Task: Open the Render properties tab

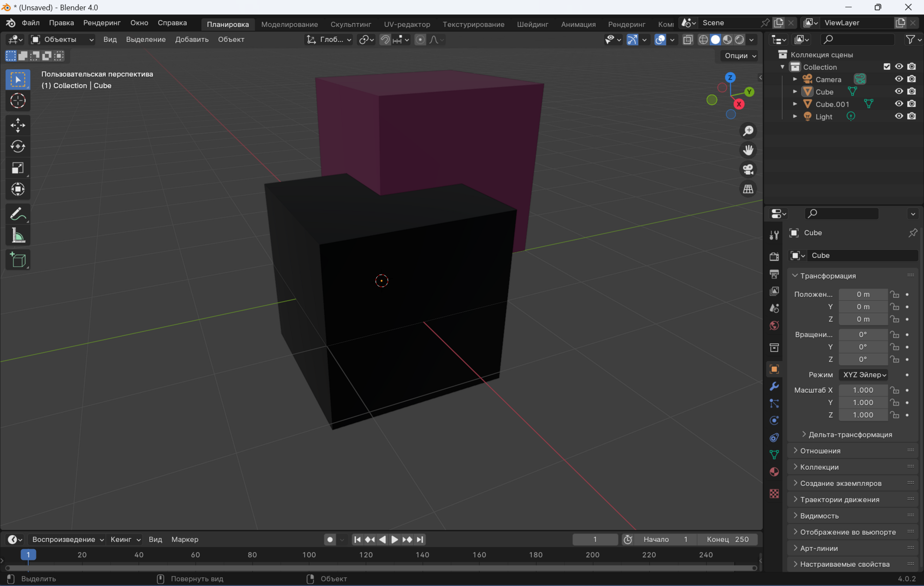Action: (774, 256)
